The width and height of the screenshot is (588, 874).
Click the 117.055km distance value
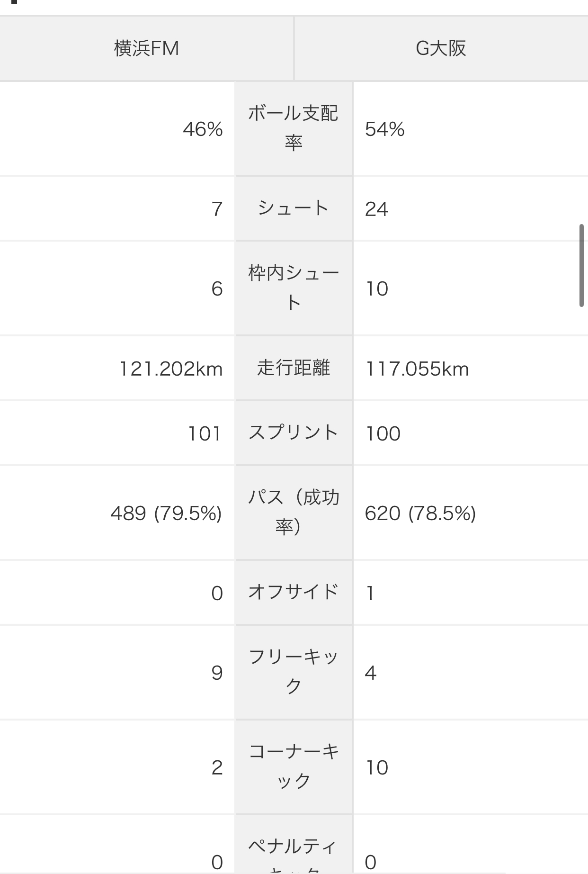(x=417, y=369)
